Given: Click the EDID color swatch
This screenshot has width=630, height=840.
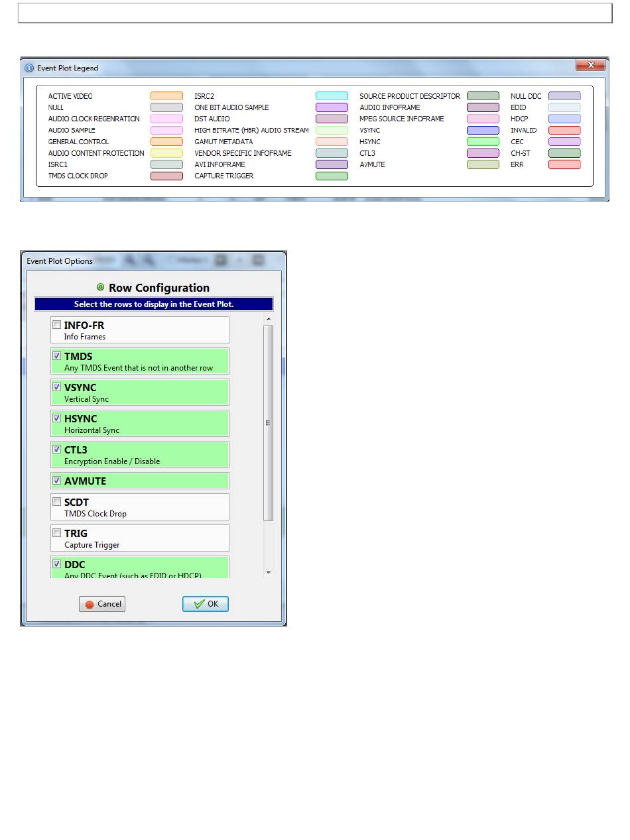Looking at the screenshot, I should 564,107.
